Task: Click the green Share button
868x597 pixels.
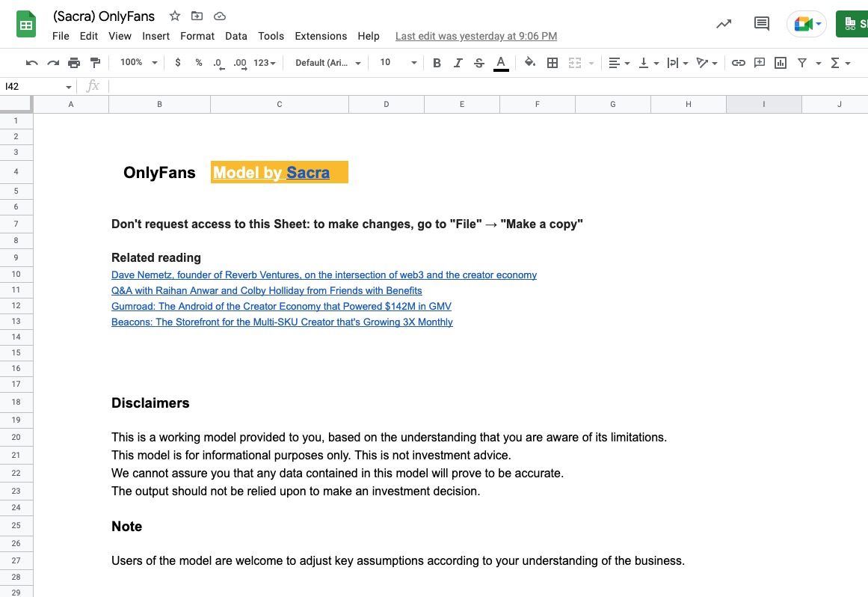Action: pyautogui.click(x=852, y=25)
